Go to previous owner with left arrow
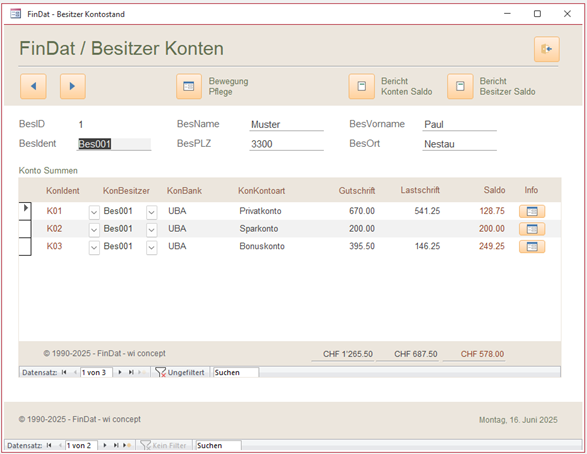The image size is (587, 454). pos(33,86)
